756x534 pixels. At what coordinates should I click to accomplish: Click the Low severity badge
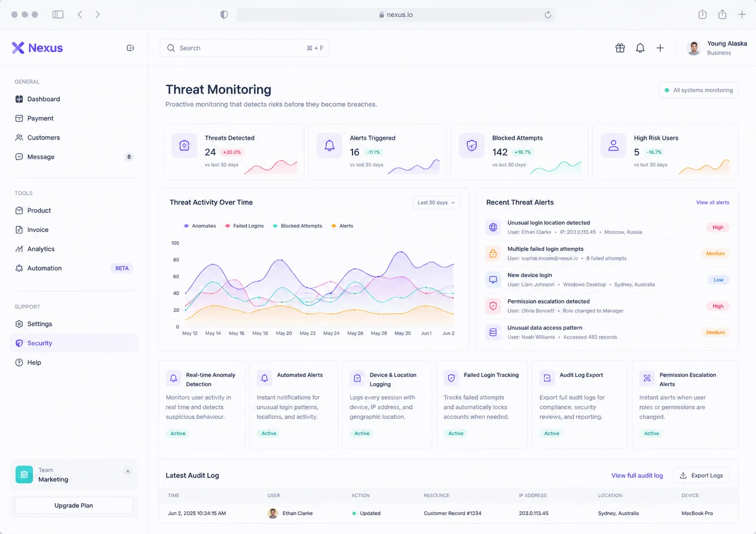click(719, 280)
